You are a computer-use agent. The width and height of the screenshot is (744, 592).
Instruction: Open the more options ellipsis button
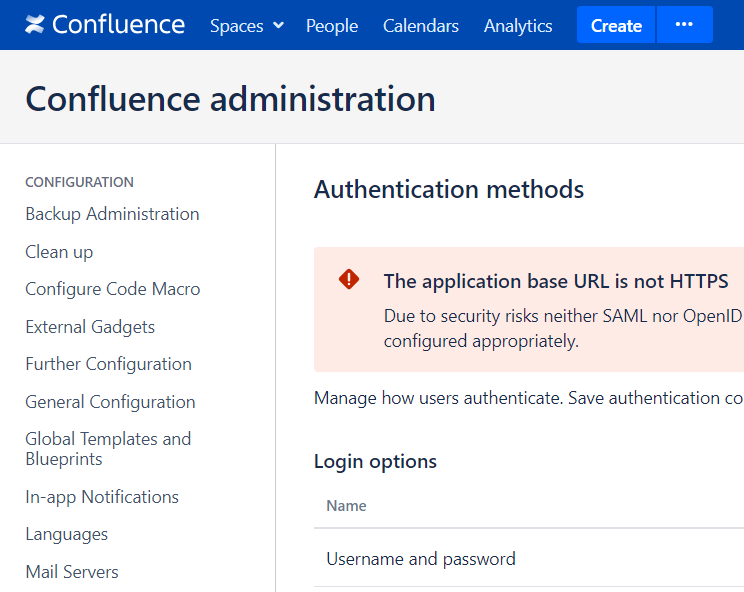684,25
